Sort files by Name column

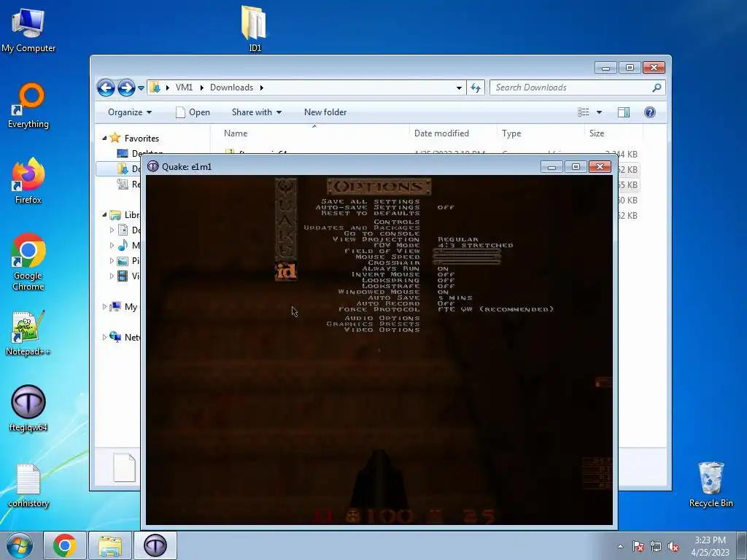click(311, 133)
